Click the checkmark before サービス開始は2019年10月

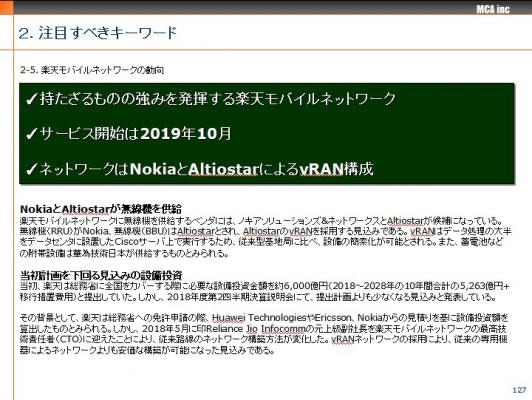tap(32, 134)
